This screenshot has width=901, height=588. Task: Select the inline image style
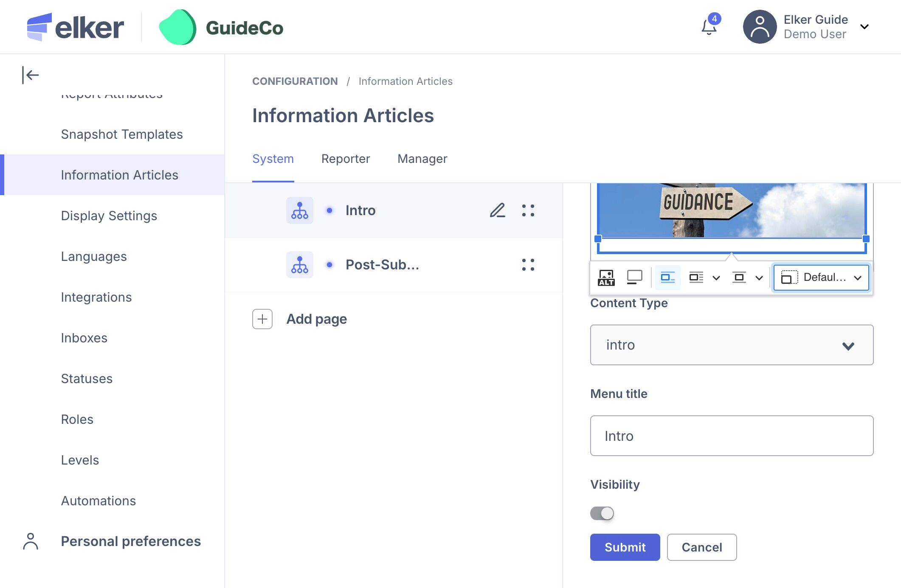click(667, 278)
